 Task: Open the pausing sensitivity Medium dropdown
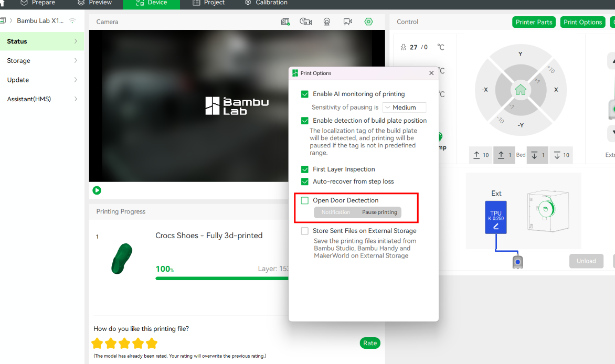(x=405, y=108)
